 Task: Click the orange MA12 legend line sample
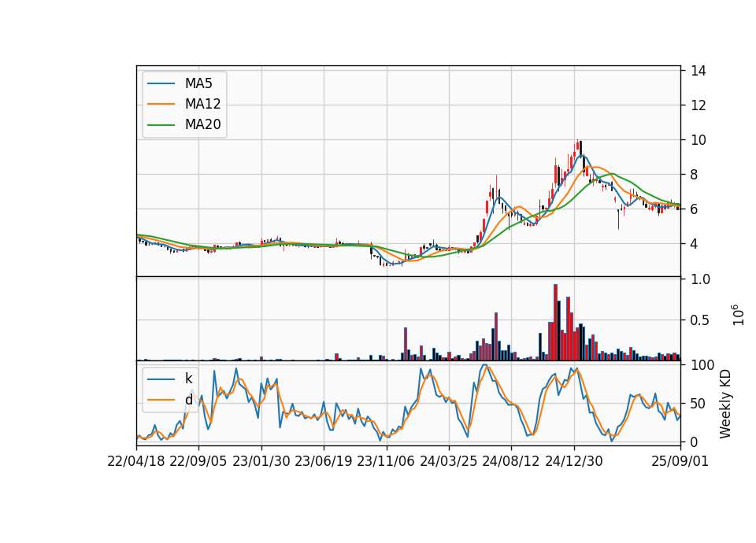click(x=161, y=104)
